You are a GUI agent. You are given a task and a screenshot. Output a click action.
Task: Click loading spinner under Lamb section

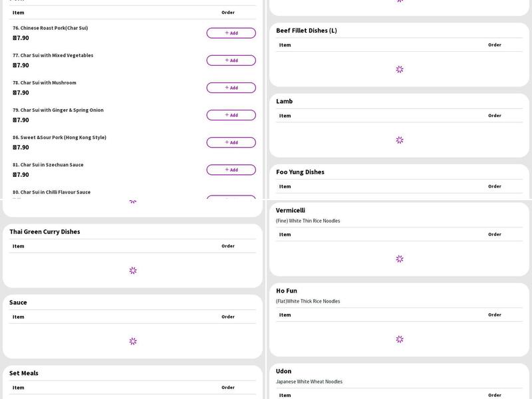(400, 140)
